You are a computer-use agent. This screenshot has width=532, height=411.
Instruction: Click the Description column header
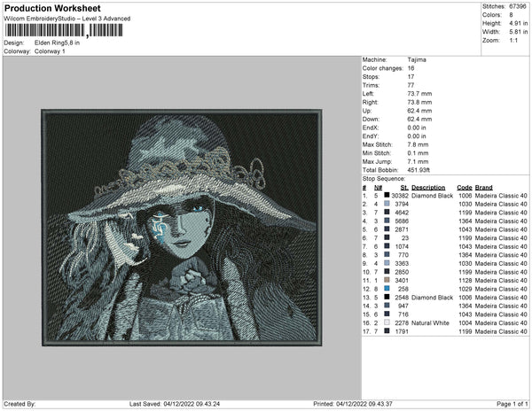[428, 188]
